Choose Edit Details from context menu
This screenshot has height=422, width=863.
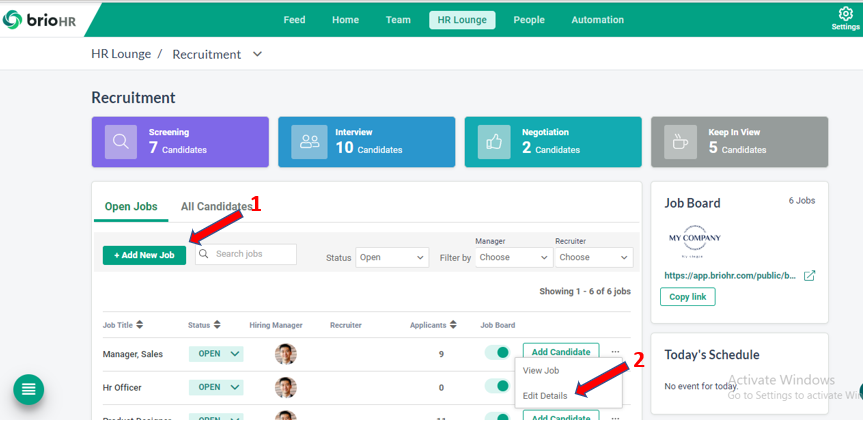[x=545, y=396]
